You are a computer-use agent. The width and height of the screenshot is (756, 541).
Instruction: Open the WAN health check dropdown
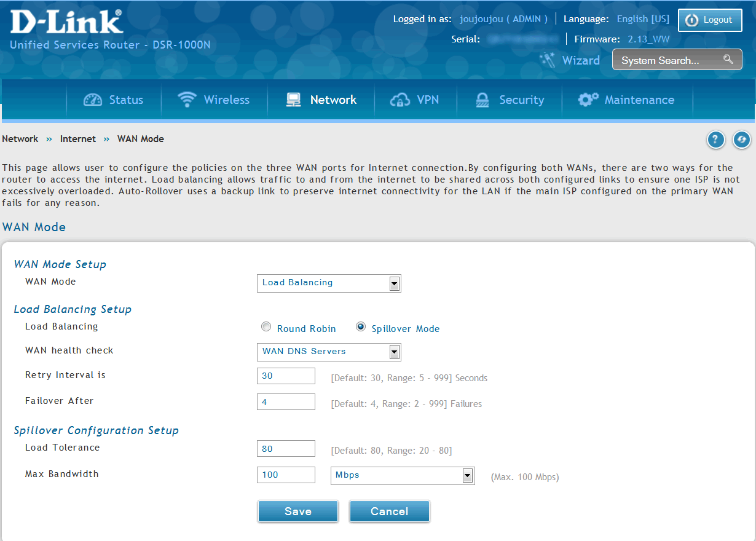click(x=329, y=352)
